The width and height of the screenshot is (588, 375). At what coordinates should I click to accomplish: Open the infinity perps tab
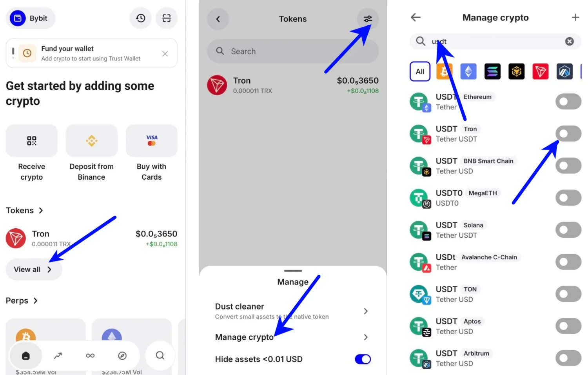coord(90,356)
